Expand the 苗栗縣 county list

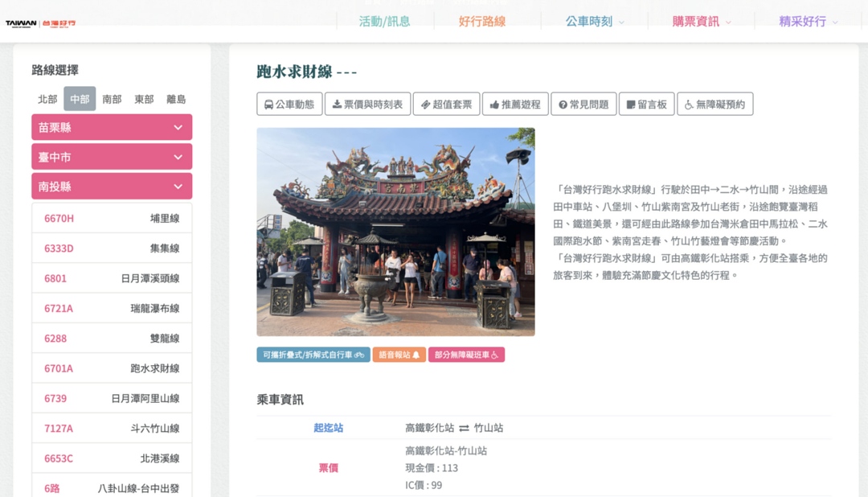(112, 127)
